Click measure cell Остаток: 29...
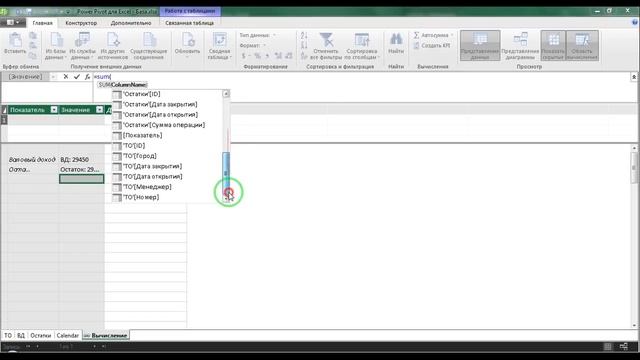640x360 pixels. (82, 169)
